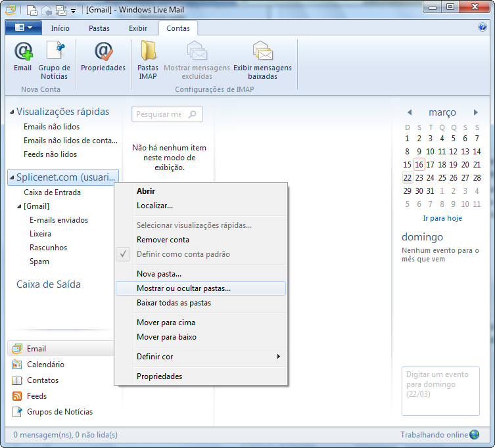This screenshot has width=495, height=448.
Task: Click the Digitar um evento input box
Action: coord(440,391)
